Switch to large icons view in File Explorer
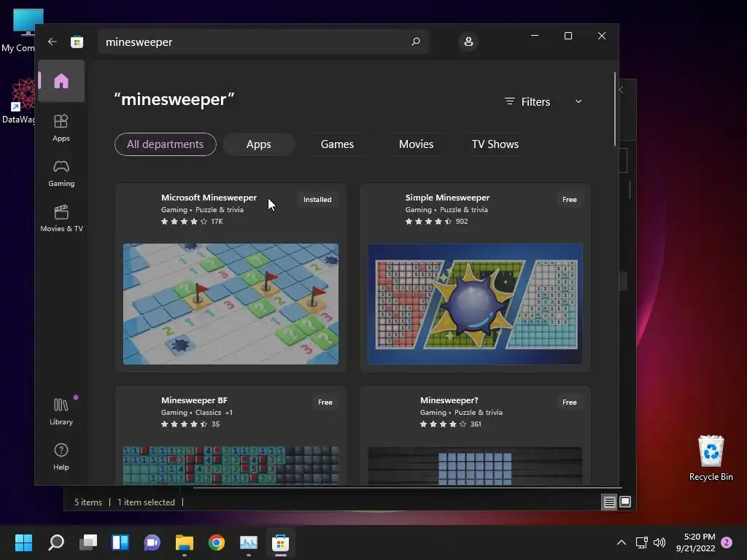The width and height of the screenshot is (747, 560). tap(625, 502)
